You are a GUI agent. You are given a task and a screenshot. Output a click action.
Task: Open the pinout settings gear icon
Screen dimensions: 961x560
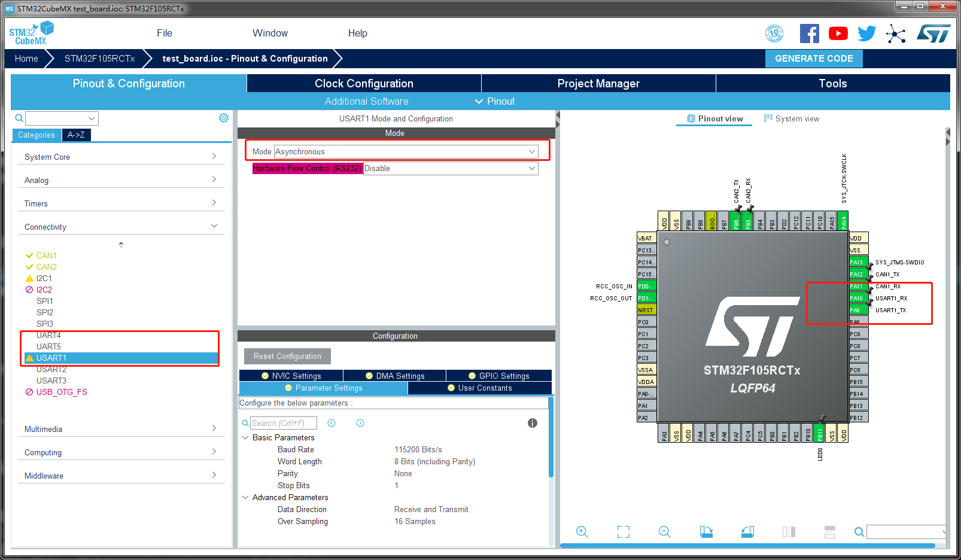point(224,118)
